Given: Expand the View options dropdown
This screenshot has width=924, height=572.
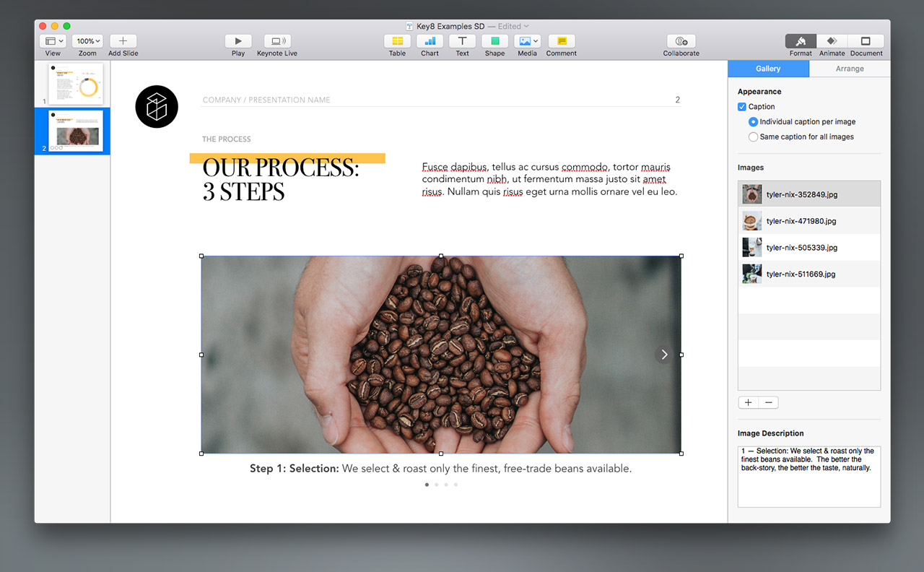Looking at the screenshot, I should (x=53, y=41).
